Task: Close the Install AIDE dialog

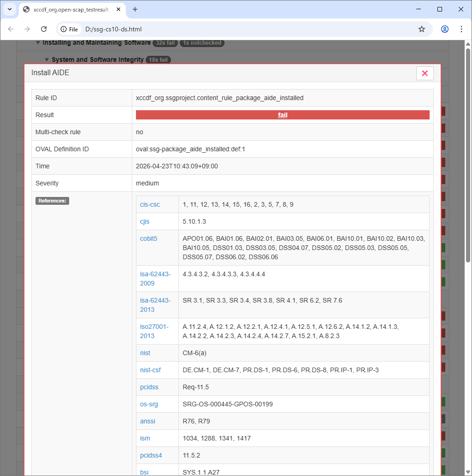Action: pyautogui.click(x=425, y=73)
